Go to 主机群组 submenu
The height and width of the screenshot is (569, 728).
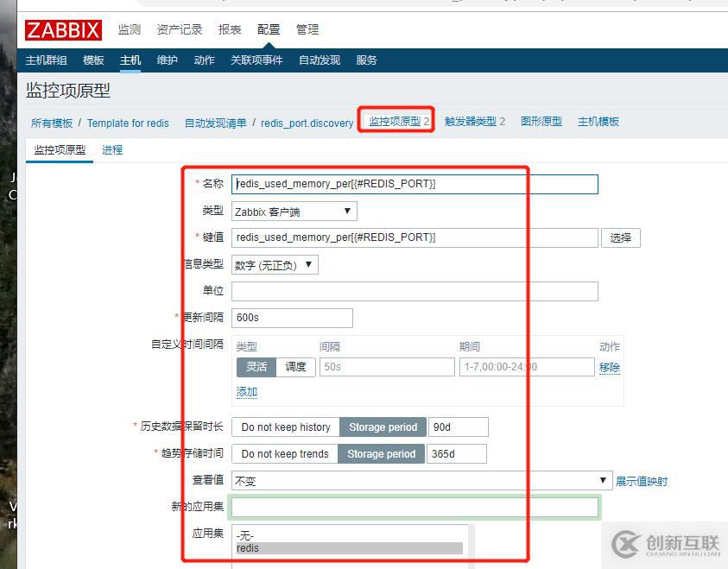pyautogui.click(x=47, y=60)
